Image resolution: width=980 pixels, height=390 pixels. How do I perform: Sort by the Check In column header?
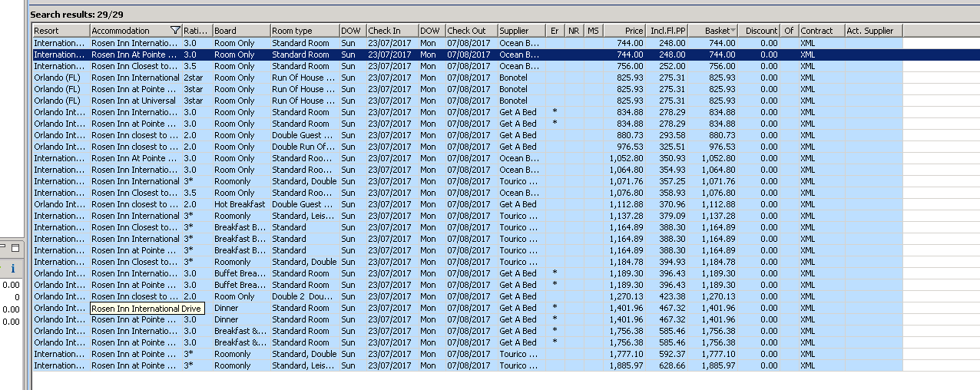click(392, 31)
